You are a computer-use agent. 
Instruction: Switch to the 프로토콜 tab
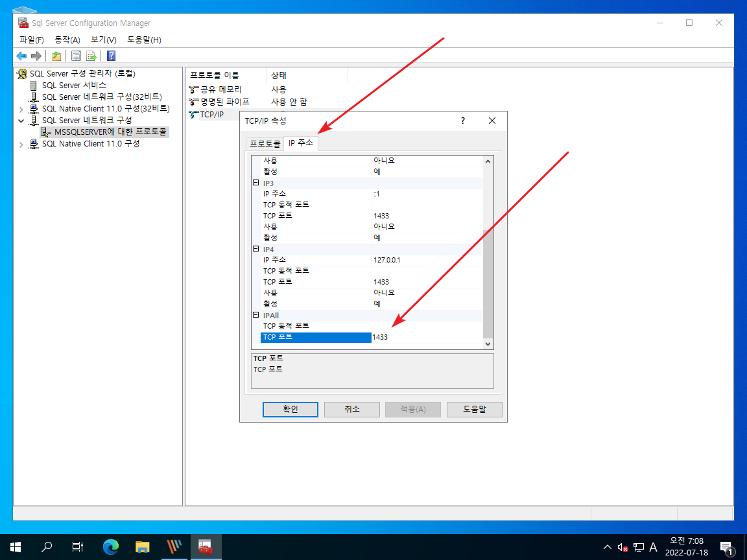pyautogui.click(x=265, y=143)
